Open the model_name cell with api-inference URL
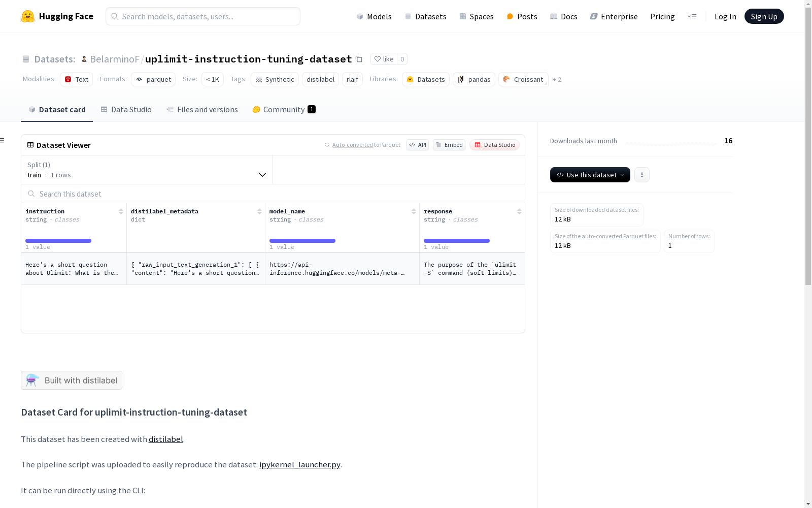Screen dimensions: 812x508 pos(342,269)
